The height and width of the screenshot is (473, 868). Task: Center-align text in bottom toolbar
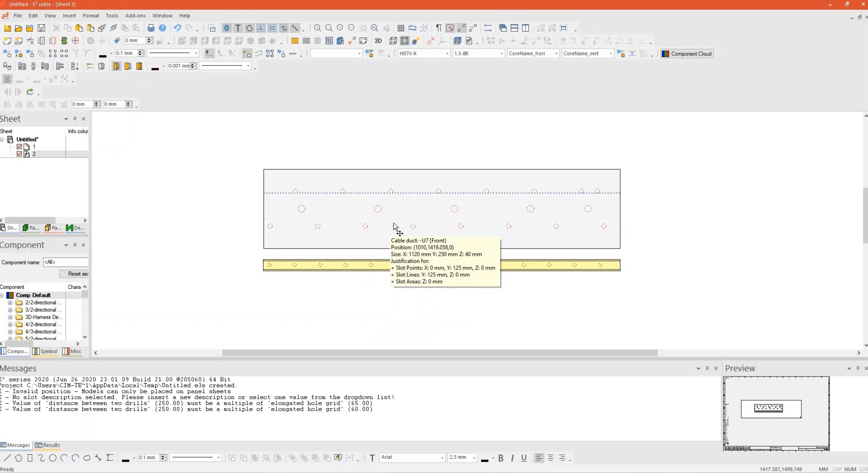[x=550, y=458]
